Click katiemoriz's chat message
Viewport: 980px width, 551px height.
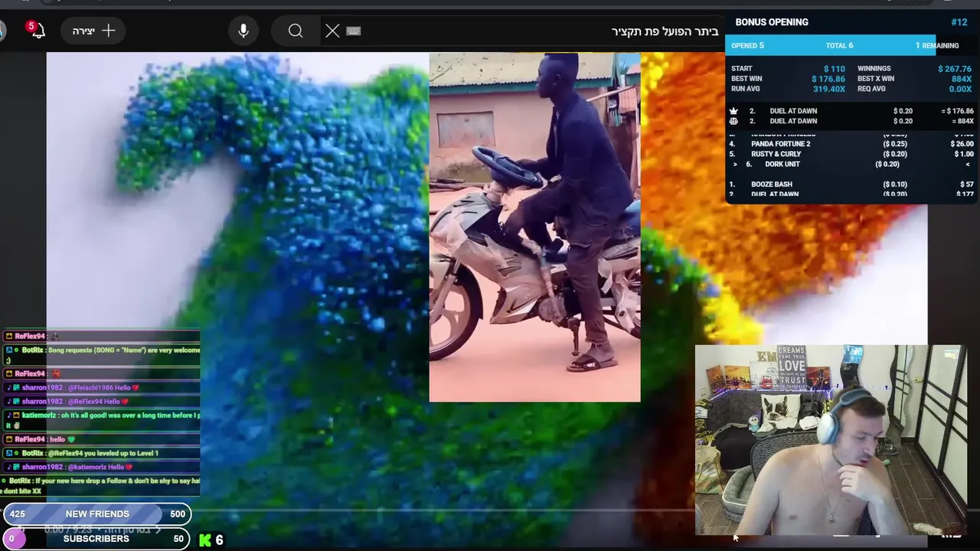(x=101, y=419)
